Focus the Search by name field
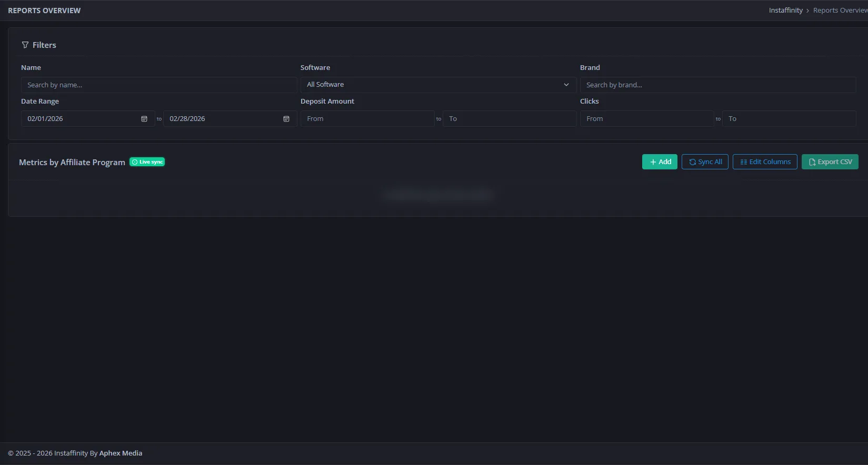The width and height of the screenshot is (868, 465). tap(158, 85)
